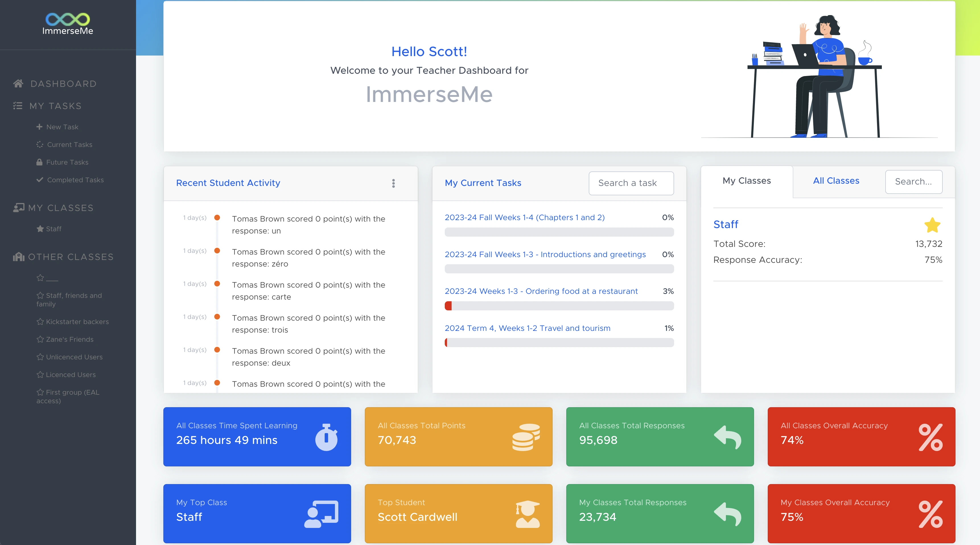Click the classroom icon on My Top Class card
The height and width of the screenshot is (545, 980).
point(322,514)
